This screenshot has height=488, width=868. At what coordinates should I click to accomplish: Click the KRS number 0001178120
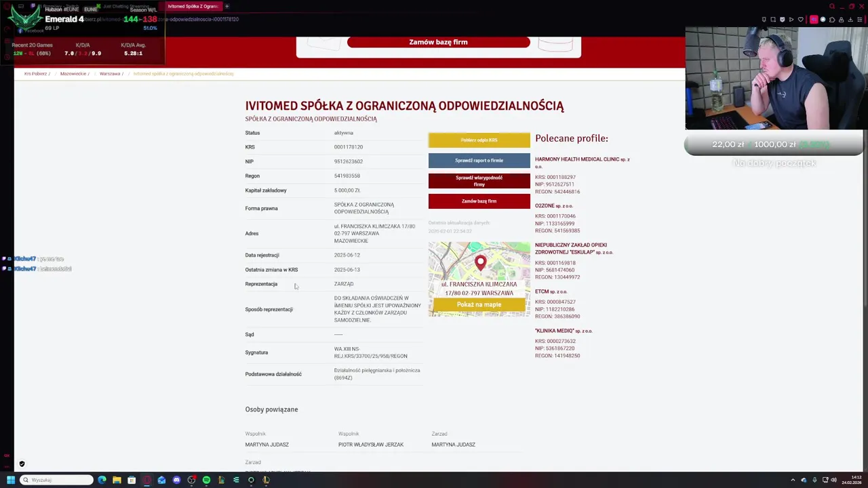coord(348,147)
